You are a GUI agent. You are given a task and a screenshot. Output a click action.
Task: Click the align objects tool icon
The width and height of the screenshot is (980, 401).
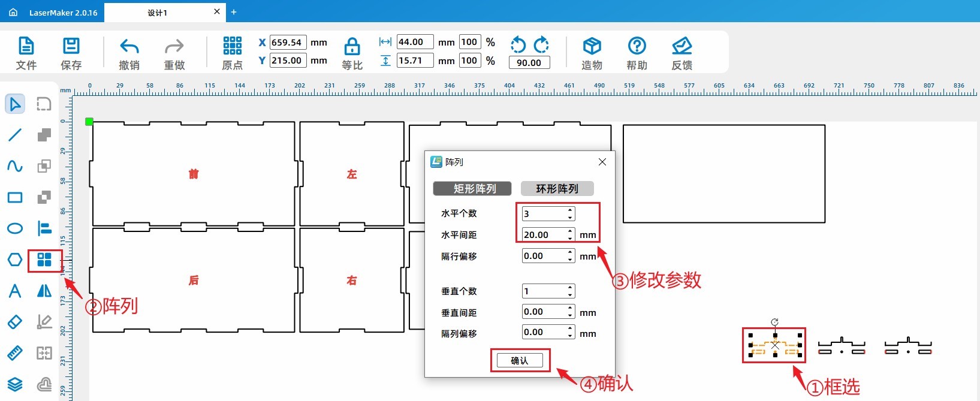click(44, 228)
